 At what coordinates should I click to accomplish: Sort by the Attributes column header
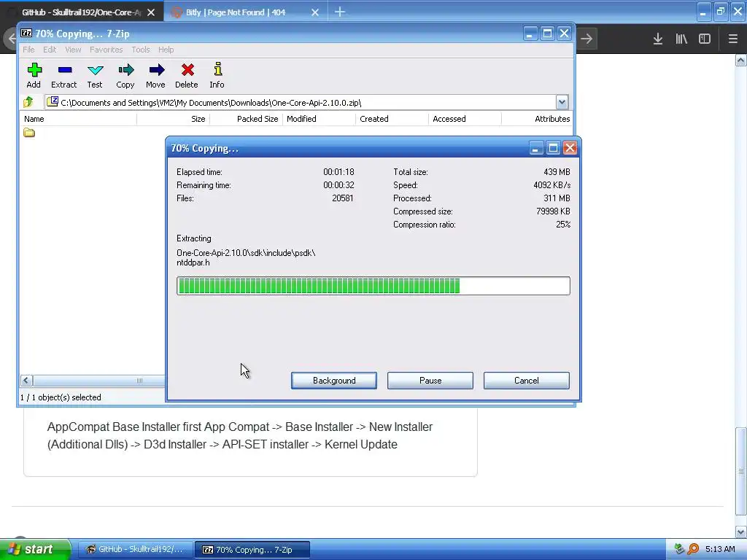pos(537,119)
